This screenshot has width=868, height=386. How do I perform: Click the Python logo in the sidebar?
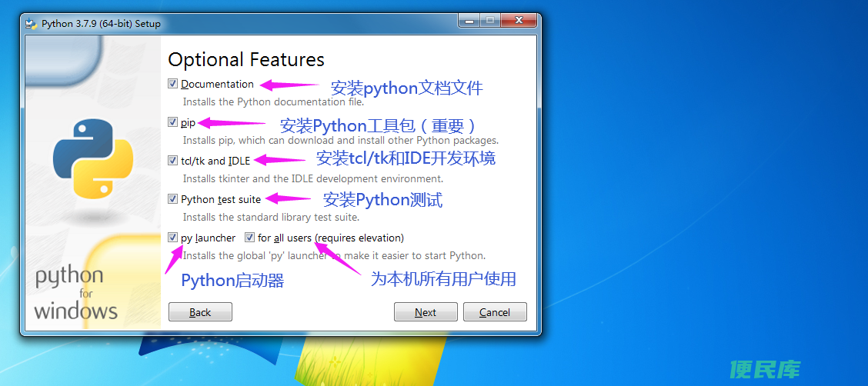coord(93,158)
